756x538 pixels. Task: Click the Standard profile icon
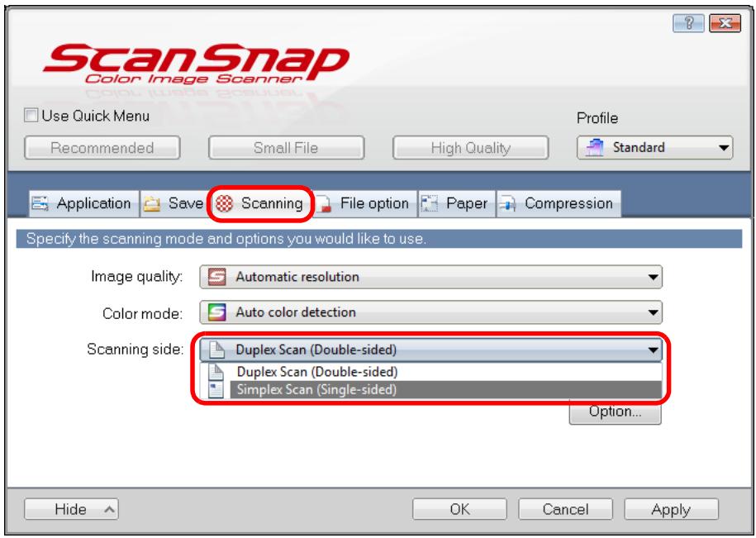[x=595, y=147]
